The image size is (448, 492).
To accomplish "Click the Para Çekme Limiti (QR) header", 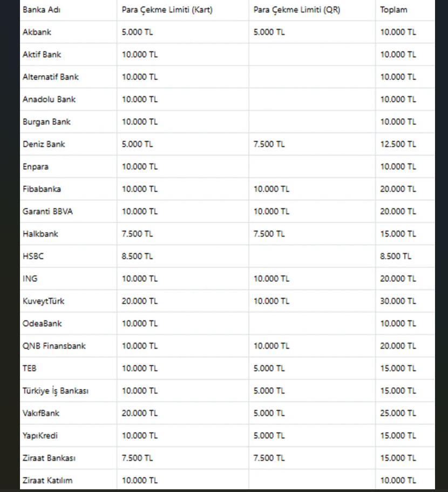I will (296, 10).
